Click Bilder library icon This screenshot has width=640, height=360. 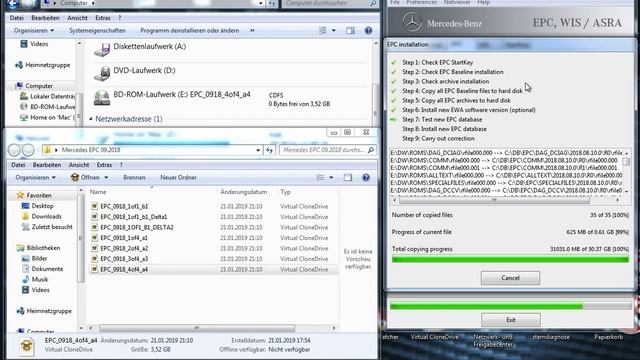click(25, 258)
